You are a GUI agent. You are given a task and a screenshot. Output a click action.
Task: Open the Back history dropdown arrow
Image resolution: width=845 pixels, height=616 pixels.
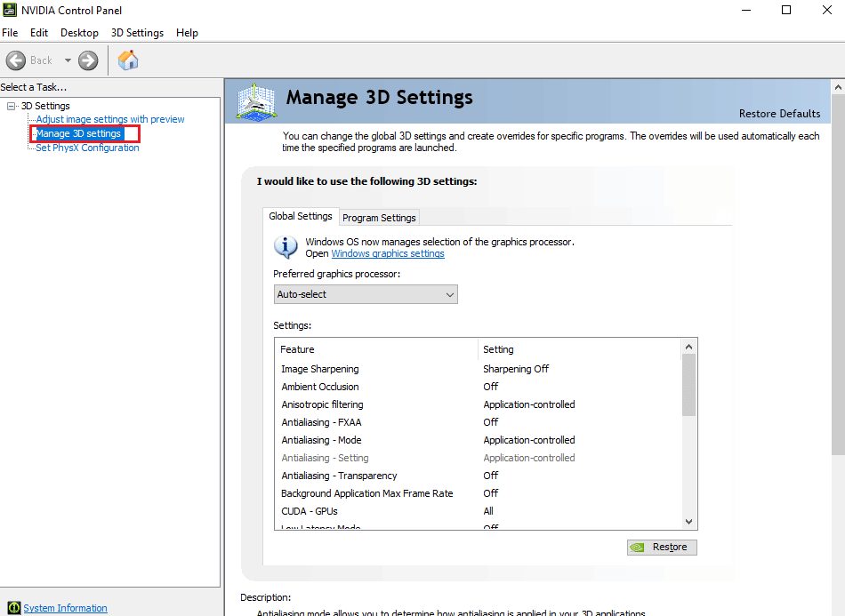point(68,60)
